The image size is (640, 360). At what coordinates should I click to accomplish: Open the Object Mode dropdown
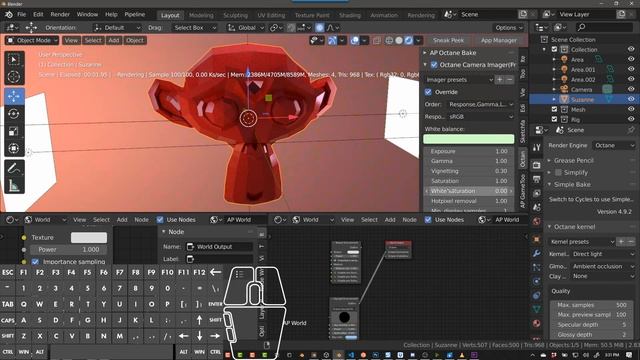[32, 40]
